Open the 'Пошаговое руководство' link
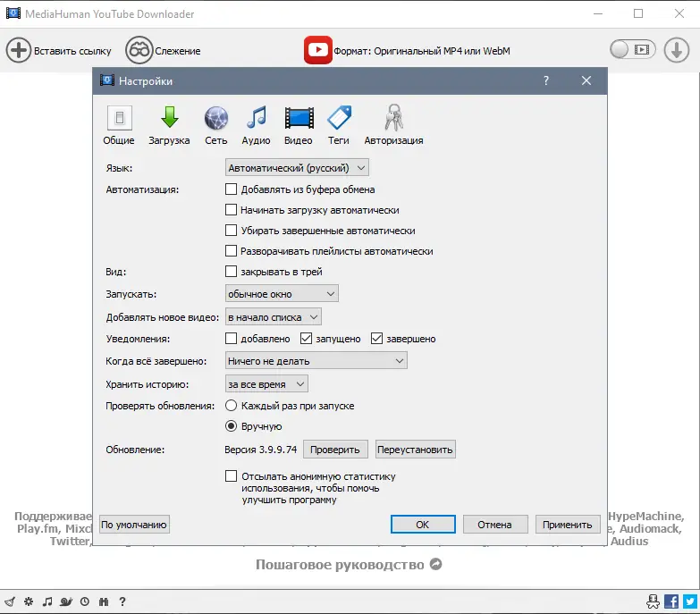This screenshot has height=614, width=700. 340,565
